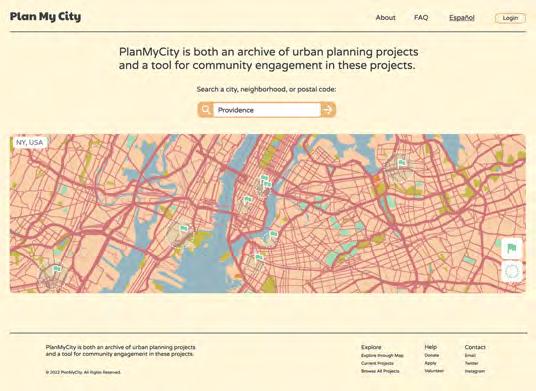Open Browse All Projects footer link
Viewport: 536px width, 391px height.
pyautogui.click(x=380, y=371)
